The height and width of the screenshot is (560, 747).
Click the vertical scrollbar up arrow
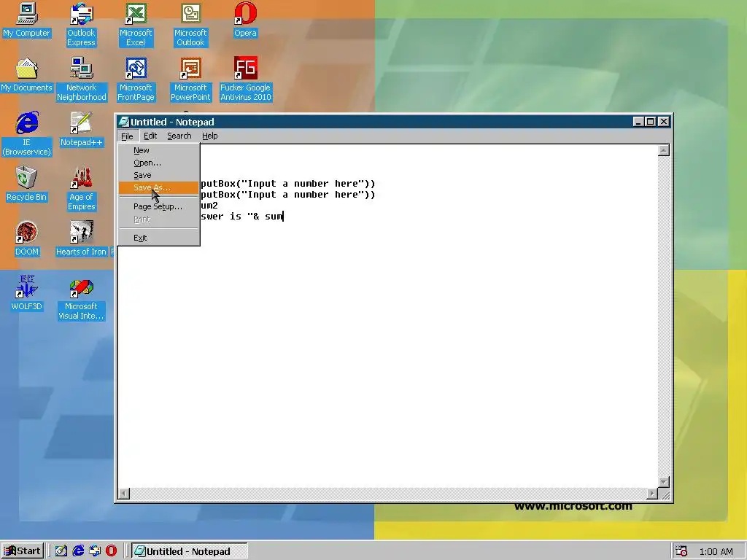664,150
